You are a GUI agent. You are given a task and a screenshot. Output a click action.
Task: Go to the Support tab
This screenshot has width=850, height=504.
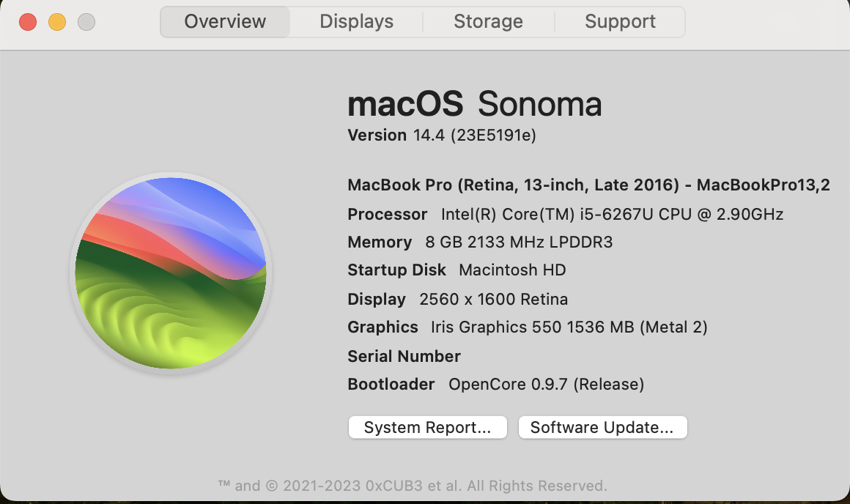(x=620, y=22)
